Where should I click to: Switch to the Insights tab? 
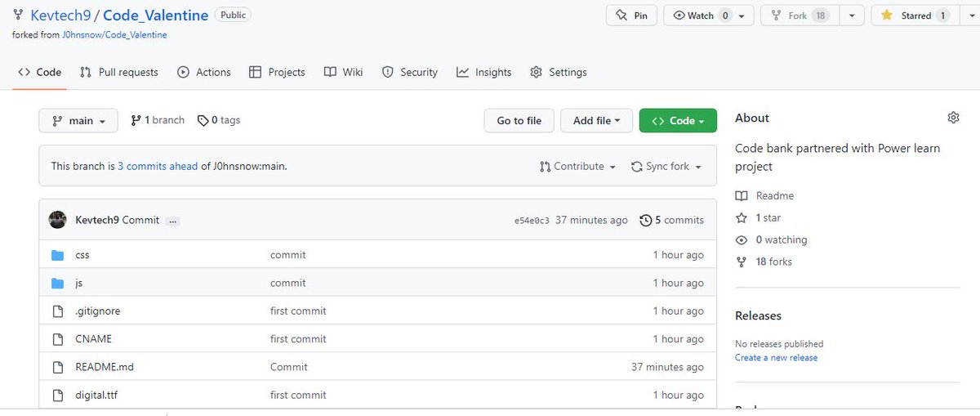pos(484,72)
